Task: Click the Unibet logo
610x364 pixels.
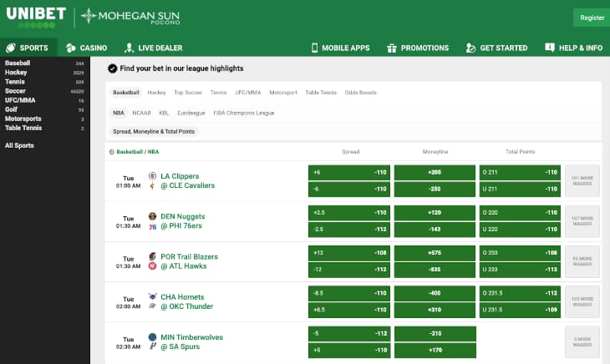Action: [x=36, y=17]
